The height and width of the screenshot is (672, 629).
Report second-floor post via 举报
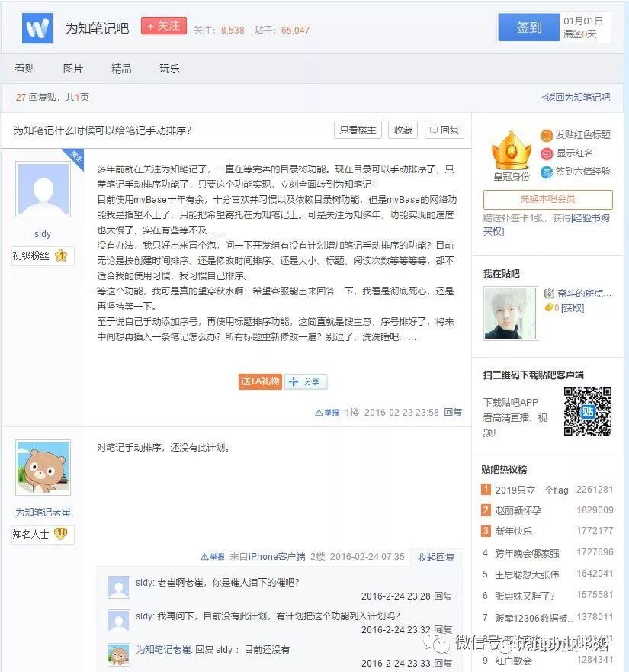[213, 557]
